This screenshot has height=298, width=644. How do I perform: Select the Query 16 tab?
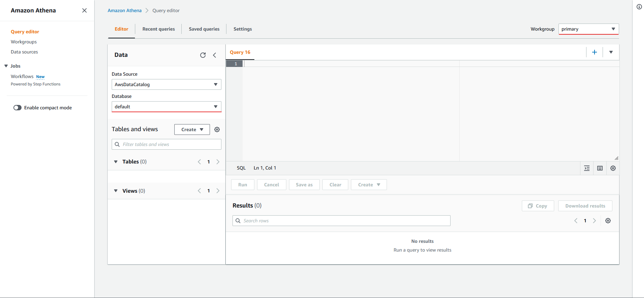coord(240,52)
